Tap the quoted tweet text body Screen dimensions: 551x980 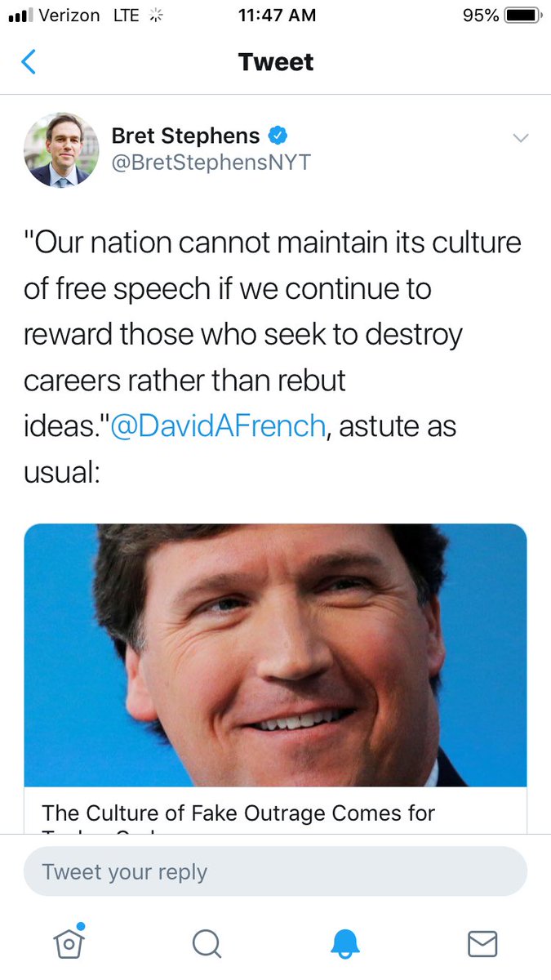[x=273, y=358]
